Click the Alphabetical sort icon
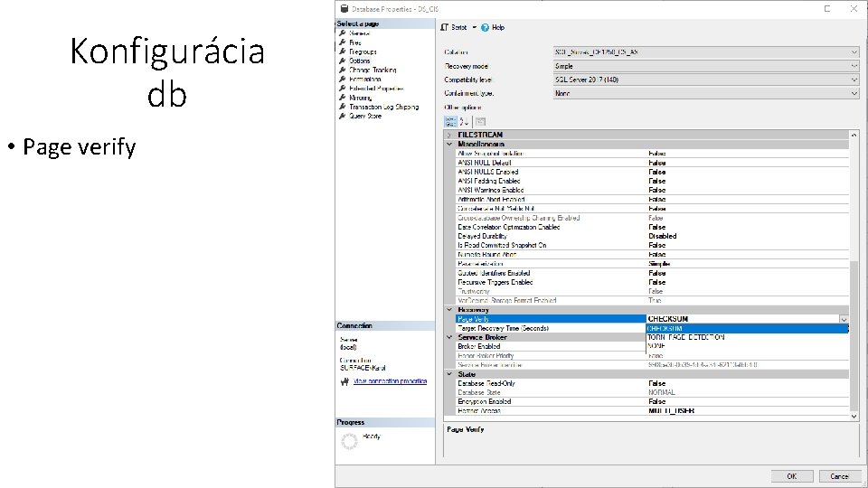The height and width of the screenshot is (488, 868). 464,122
